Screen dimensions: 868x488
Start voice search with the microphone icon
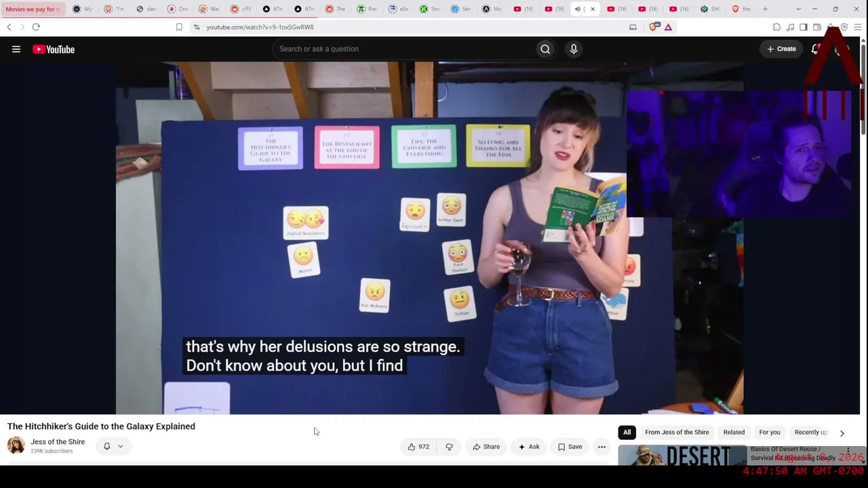pyautogui.click(x=574, y=49)
